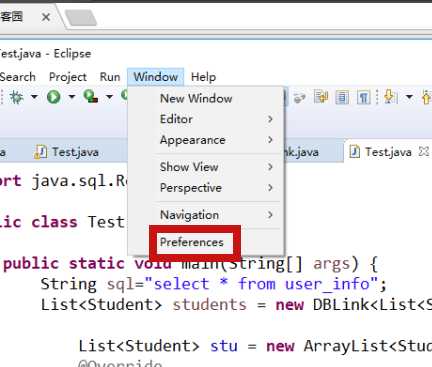Expand the Perspective submenu
The image size is (432, 367).
[x=206, y=188]
